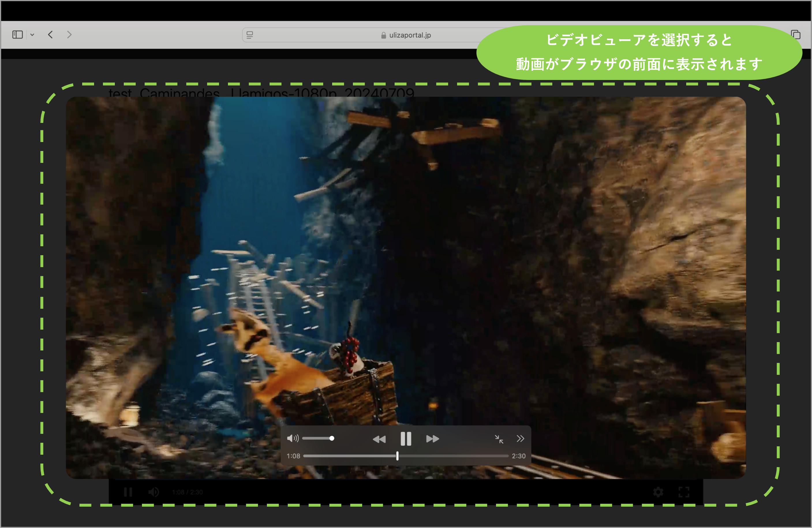The image size is (812, 528).
Task: Mute audio with the viewer speaker icon
Action: (292, 438)
